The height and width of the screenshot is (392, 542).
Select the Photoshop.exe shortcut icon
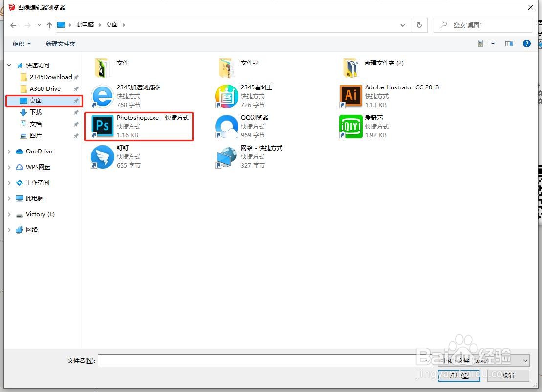(x=102, y=126)
